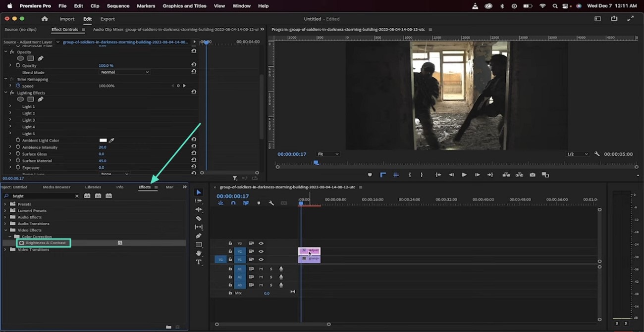Toggle V3 track output eye
Image resolution: width=644 pixels, height=332 pixels.
click(x=261, y=243)
